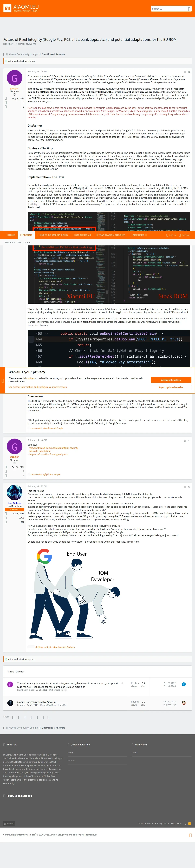Click the Cookies button in footer
Screen dimensions: 195x868
coord(9,823)
